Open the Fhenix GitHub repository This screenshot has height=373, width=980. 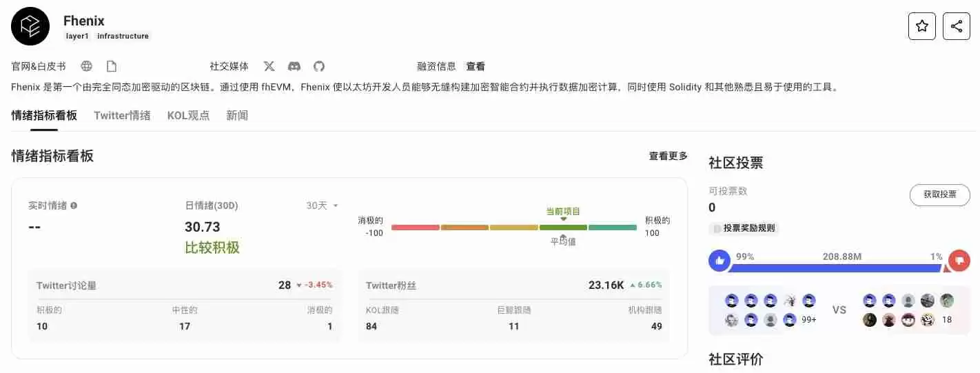318,66
